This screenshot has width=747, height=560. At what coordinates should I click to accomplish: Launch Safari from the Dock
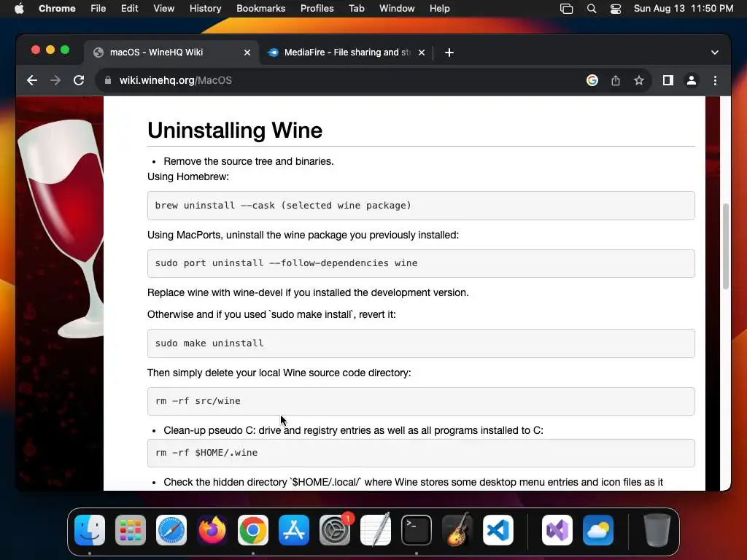pyautogui.click(x=171, y=530)
